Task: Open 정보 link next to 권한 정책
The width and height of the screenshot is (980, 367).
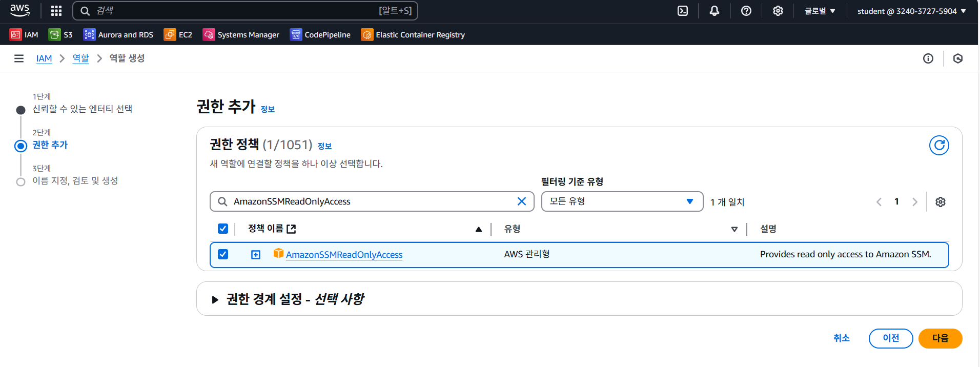Action: click(x=324, y=146)
